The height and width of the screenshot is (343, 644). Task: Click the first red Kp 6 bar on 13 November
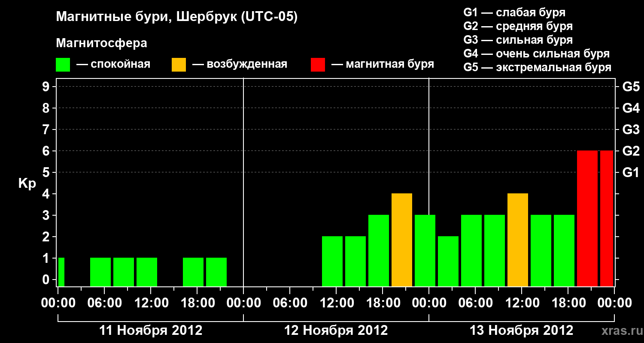[x=587, y=219]
